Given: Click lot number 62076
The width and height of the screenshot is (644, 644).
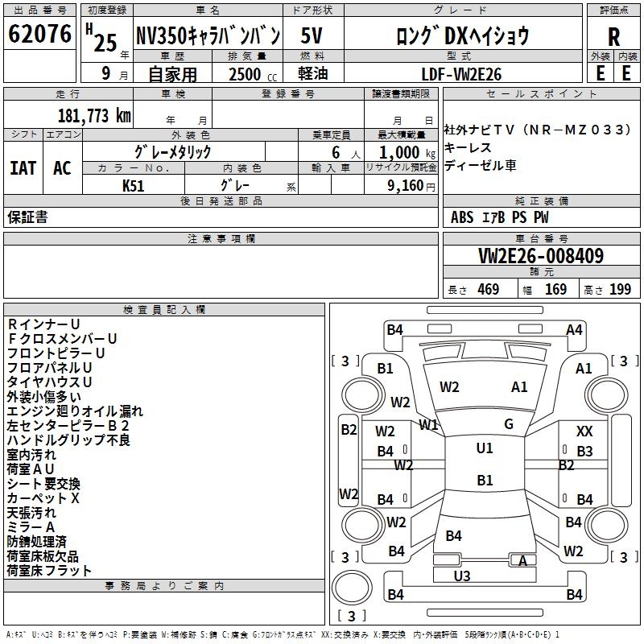Looking at the screenshot, I should (39, 34).
